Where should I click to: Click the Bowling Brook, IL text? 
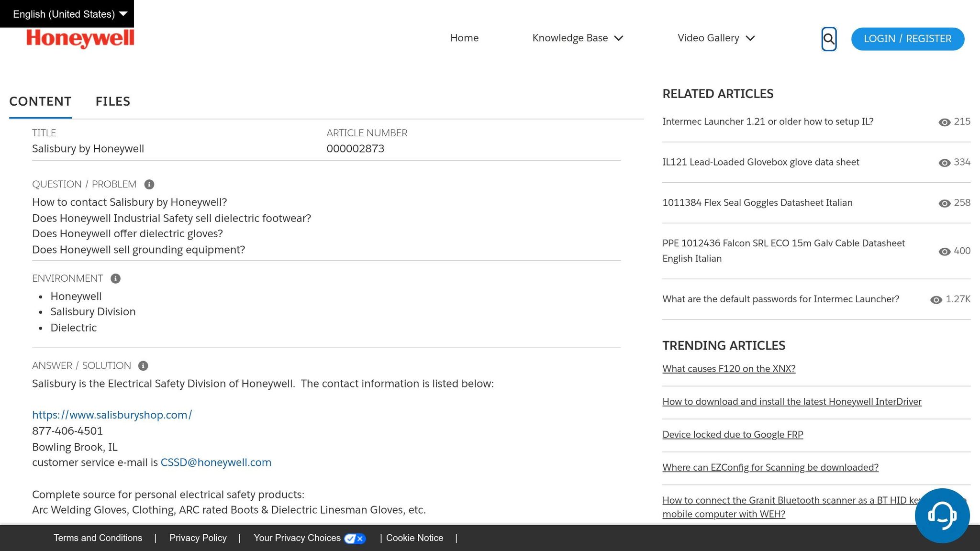point(75,447)
